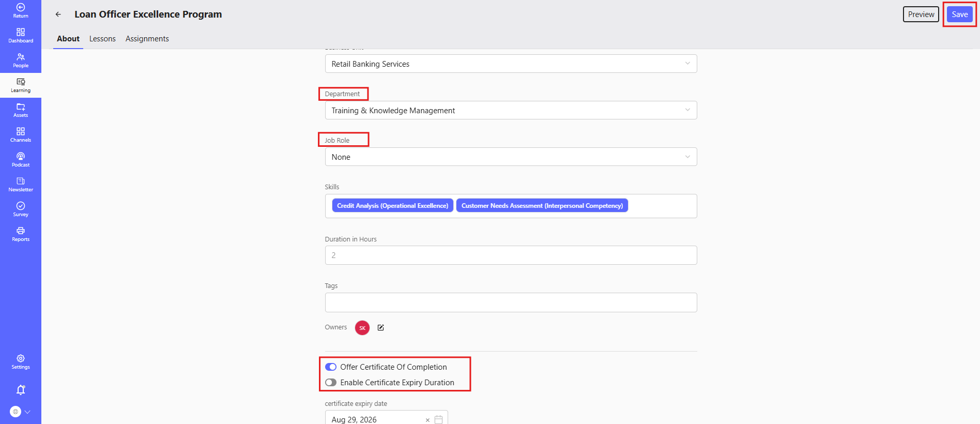Toggle Enable Certificate Expiry Duration switch

[x=331, y=383]
